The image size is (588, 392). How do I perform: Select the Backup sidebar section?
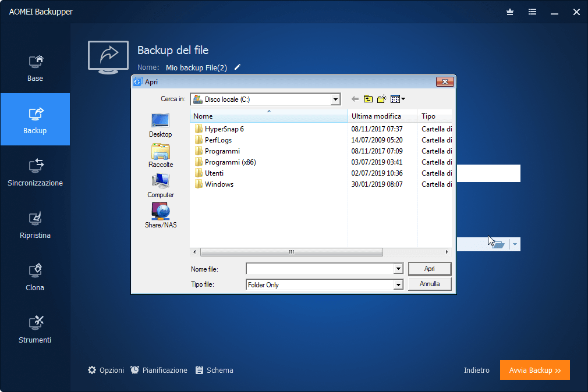click(36, 119)
